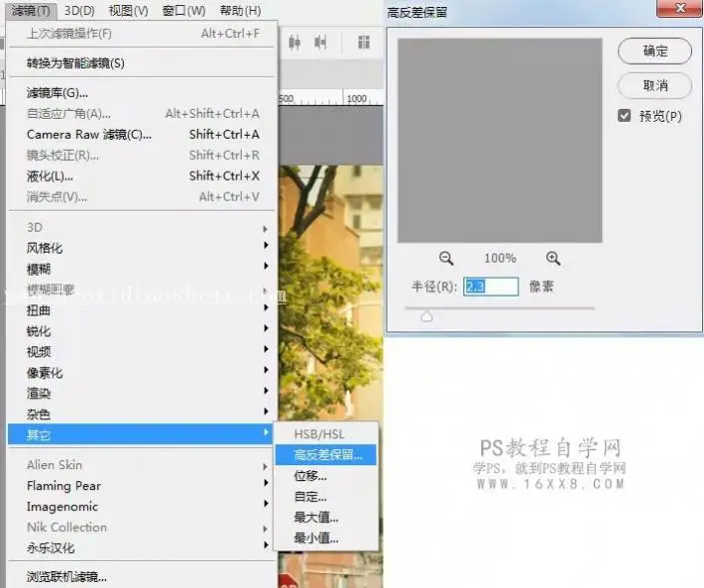Screen dimensions: 704x588
Task: Expand the 模糊 submenu
Action: (x=142, y=269)
